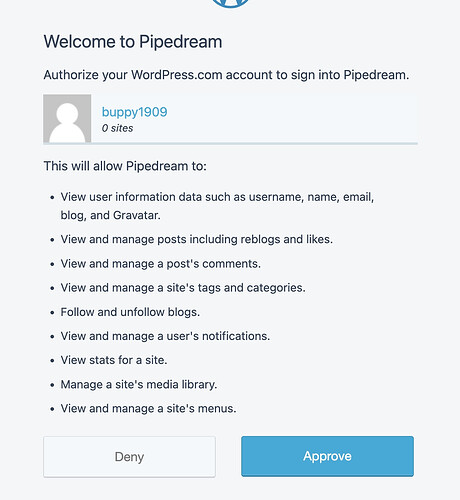Approve Pipedream access to WordPress.com
This screenshot has height=500, width=460.
pos(327,456)
